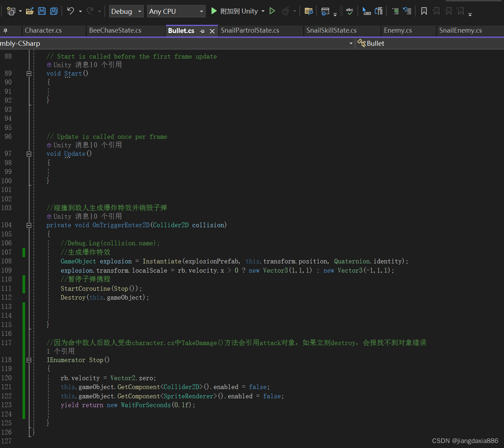Click the Undo arrow icon

(71, 11)
